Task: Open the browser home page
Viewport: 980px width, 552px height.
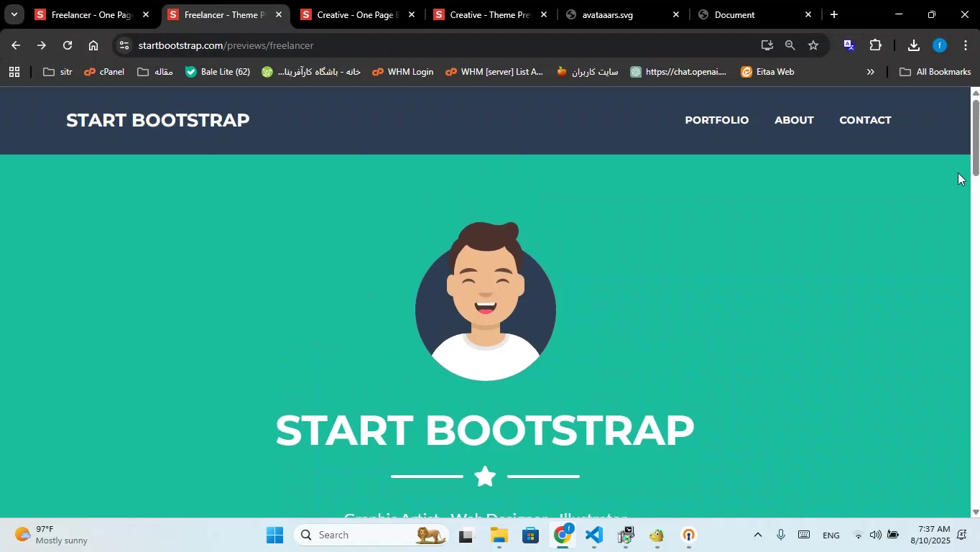Action: click(x=93, y=45)
